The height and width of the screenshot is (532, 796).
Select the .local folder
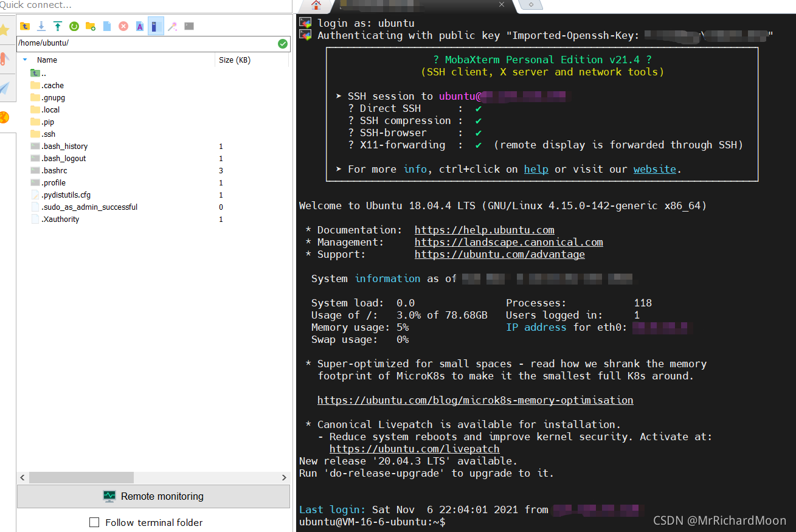[x=46, y=110]
